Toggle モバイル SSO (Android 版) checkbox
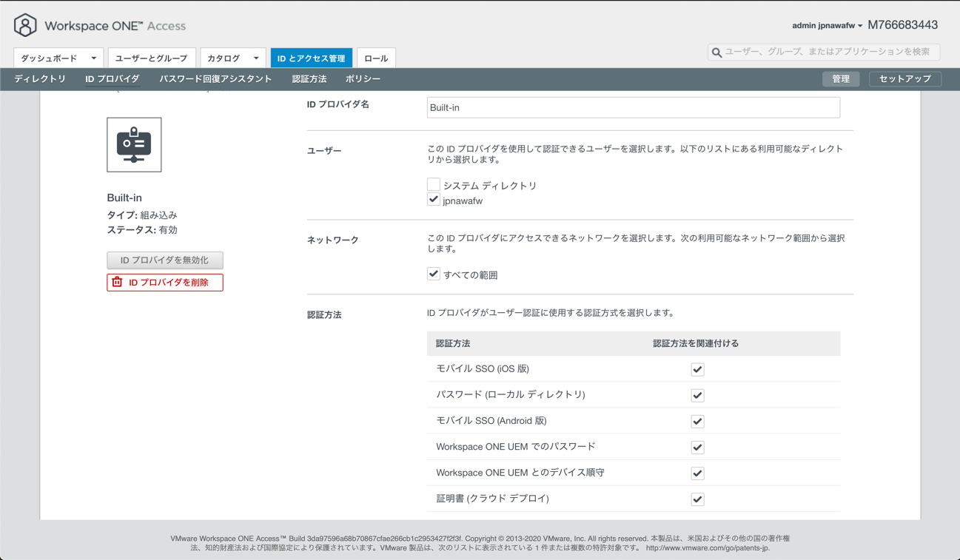Image resolution: width=960 pixels, height=560 pixels. tap(697, 421)
